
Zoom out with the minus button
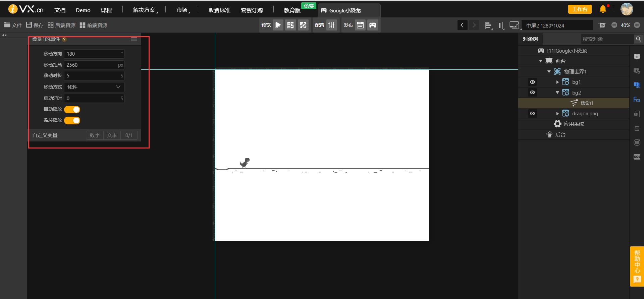coord(614,25)
